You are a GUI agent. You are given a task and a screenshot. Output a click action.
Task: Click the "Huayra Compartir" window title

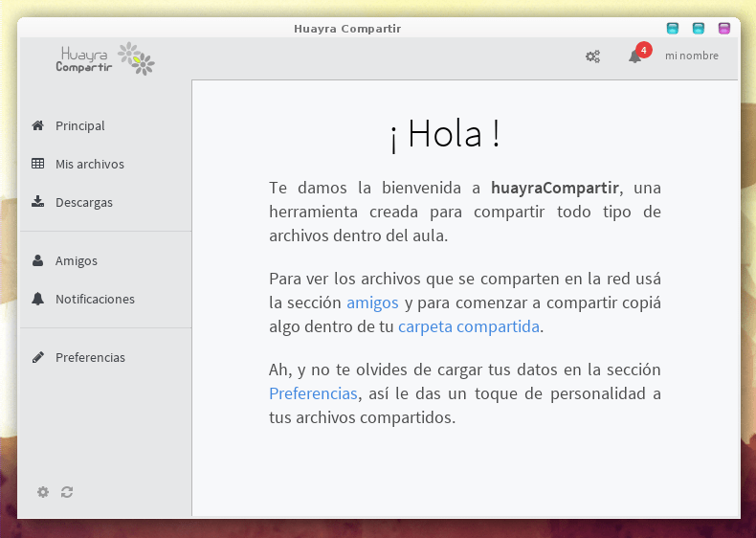click(347, 29)
